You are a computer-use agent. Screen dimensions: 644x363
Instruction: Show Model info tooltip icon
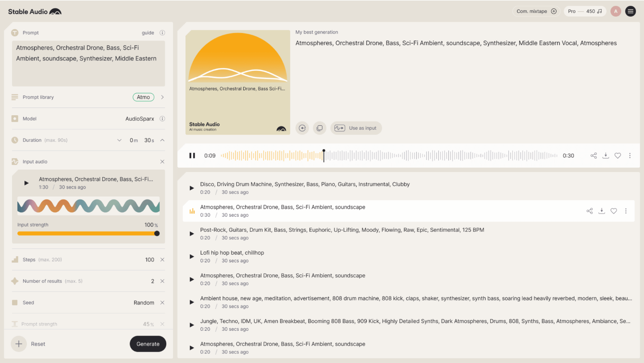[162, 119]
